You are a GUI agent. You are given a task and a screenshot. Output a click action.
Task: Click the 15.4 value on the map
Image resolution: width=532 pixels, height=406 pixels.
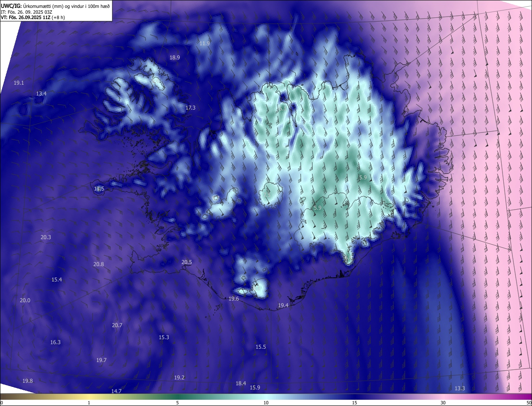(57, 280)
